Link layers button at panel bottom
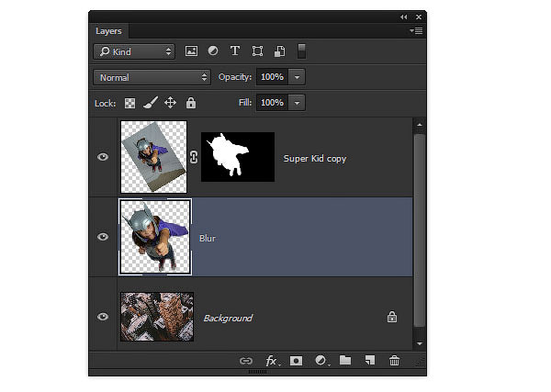The image size is (551, 392). [246, 361]
